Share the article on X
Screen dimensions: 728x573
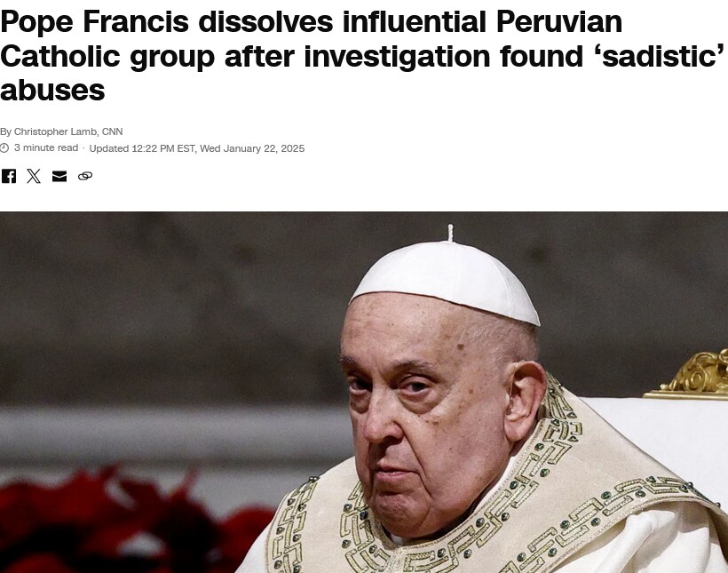(x=34, y=176)
